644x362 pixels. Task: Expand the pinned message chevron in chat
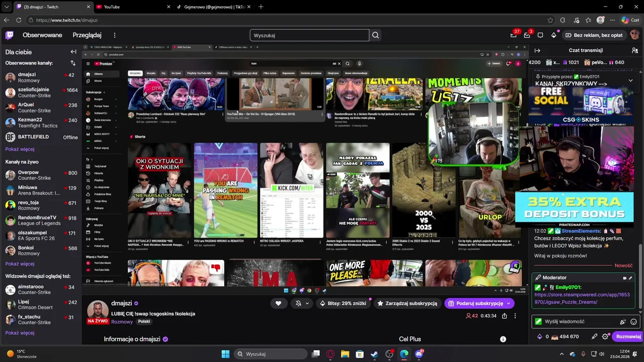[x=630, y=80]
